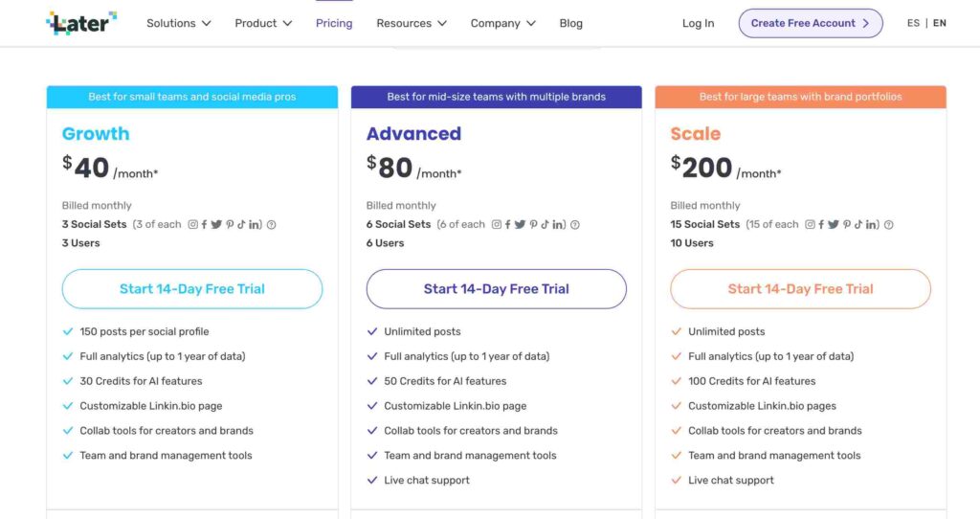Screen dimensions: 980x519
Task: Click the Pinterest icon in the Advanced plan
Action: (x=533, y=224)
